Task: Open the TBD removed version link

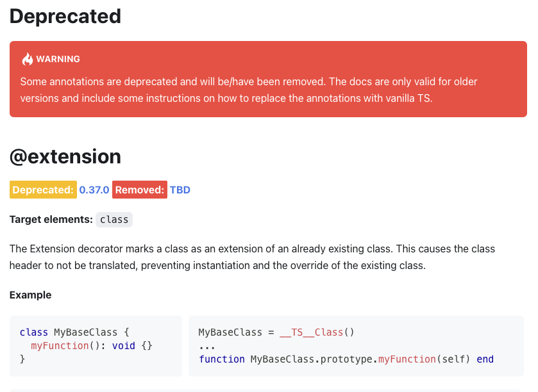Action: click(x=180, y=190)
